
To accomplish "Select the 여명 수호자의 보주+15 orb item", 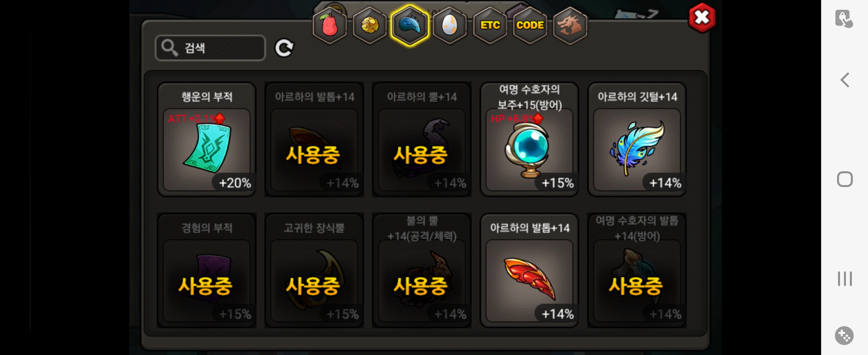I will 529,139.
